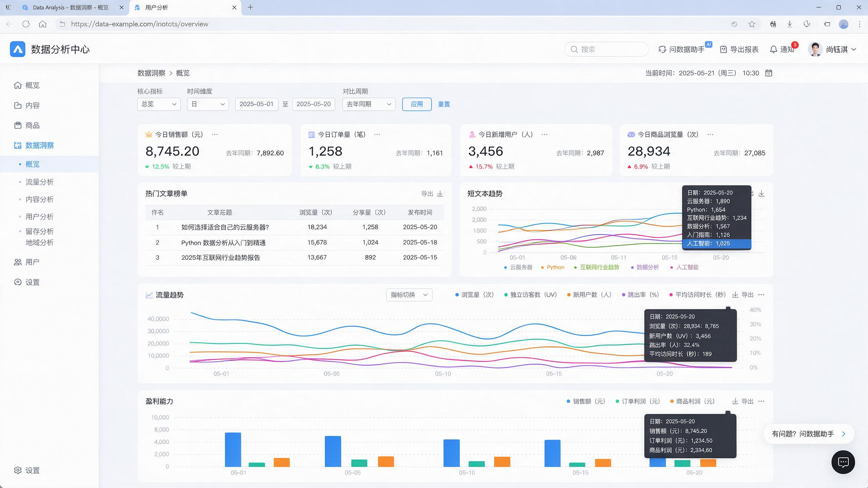
Task: Click the 应用 button
Action: [417, 104]
